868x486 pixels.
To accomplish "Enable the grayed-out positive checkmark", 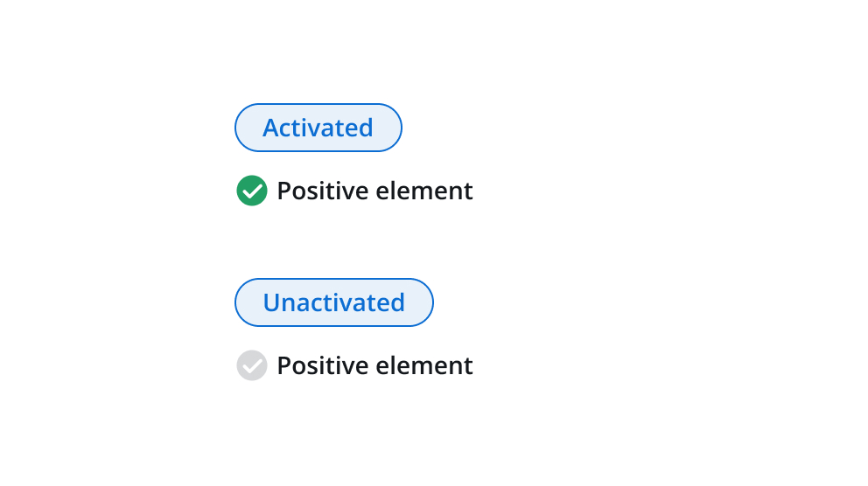I will point(252,365).
